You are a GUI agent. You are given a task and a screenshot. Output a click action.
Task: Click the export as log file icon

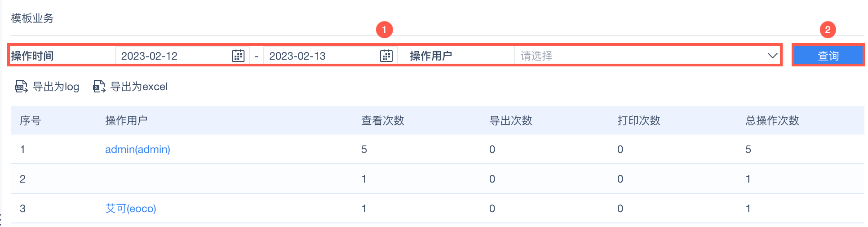(x=21, y=86)
